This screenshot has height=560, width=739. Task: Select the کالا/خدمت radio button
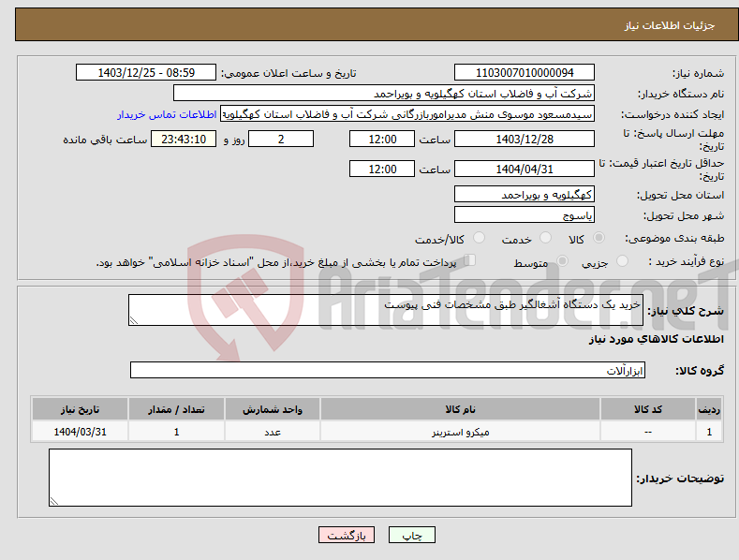click(x=479, y=238)
